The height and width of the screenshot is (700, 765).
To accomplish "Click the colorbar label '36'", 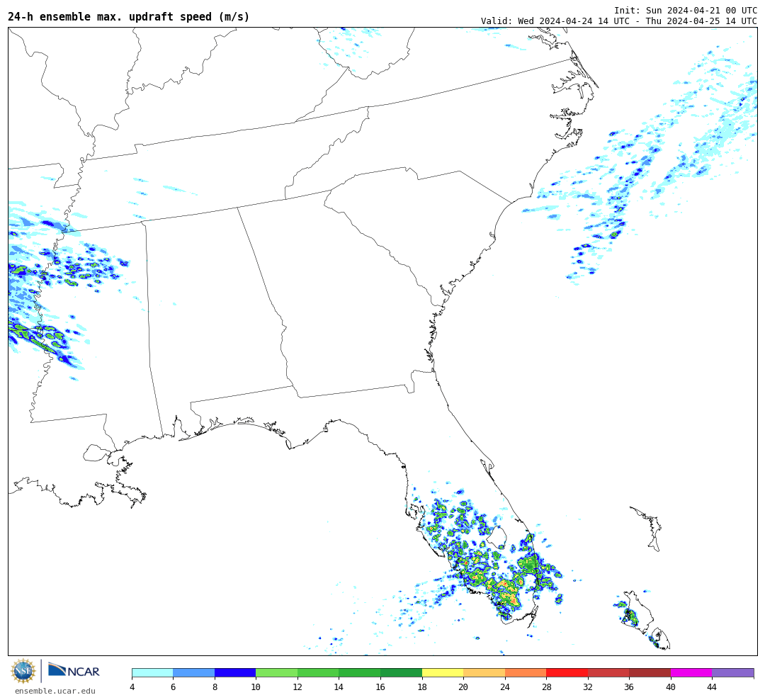I will (x=630, y=687).
